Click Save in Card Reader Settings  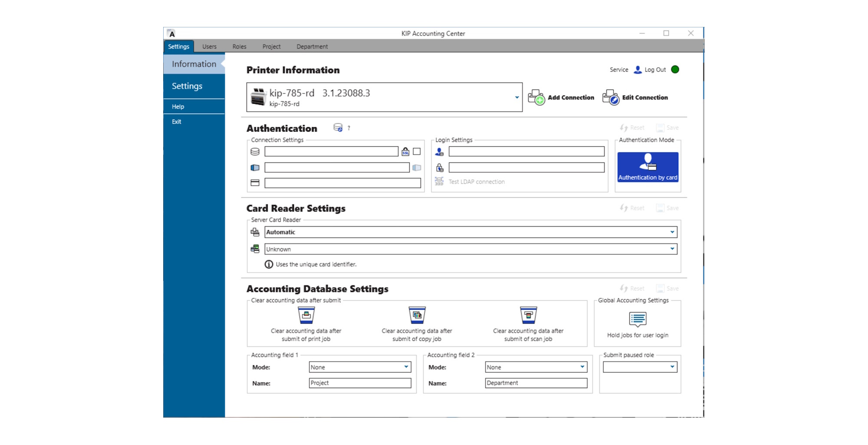coord(667,208)
